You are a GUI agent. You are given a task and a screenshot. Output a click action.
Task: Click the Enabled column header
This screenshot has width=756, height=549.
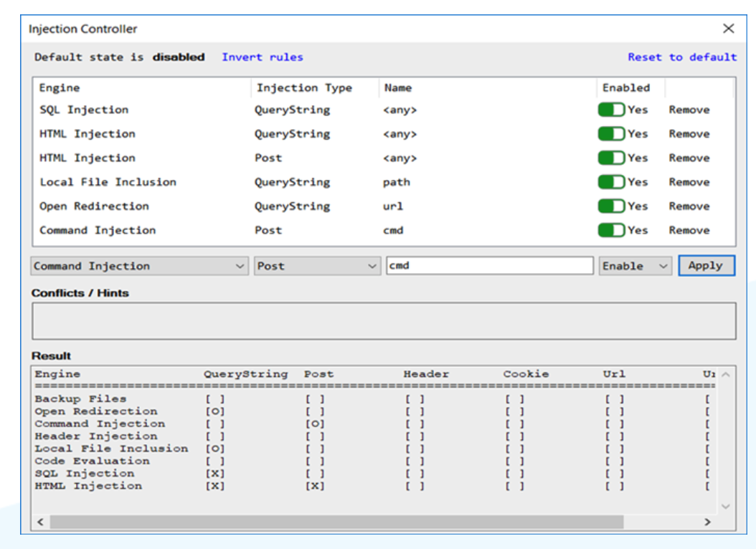[x=626, y=87]
